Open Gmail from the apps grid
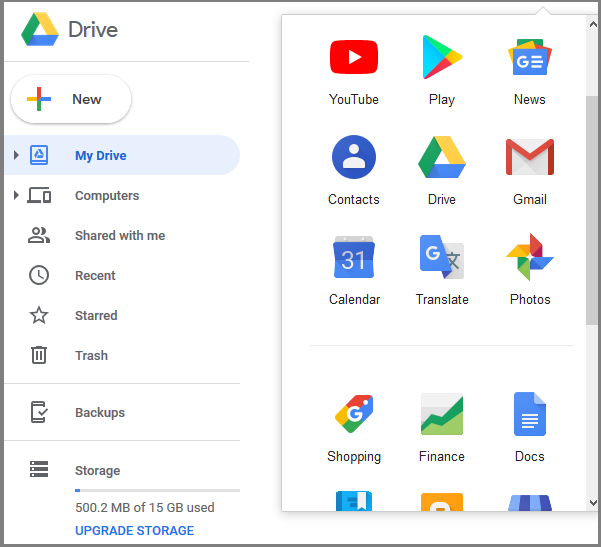Screen dimensions: 601x547 coord(530,157)
